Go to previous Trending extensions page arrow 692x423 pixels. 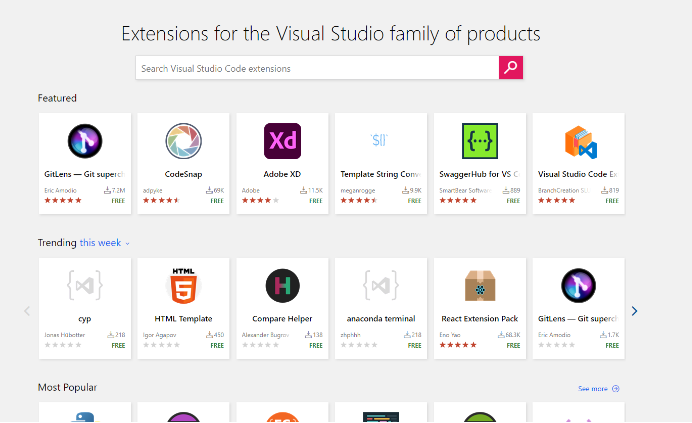27,311
